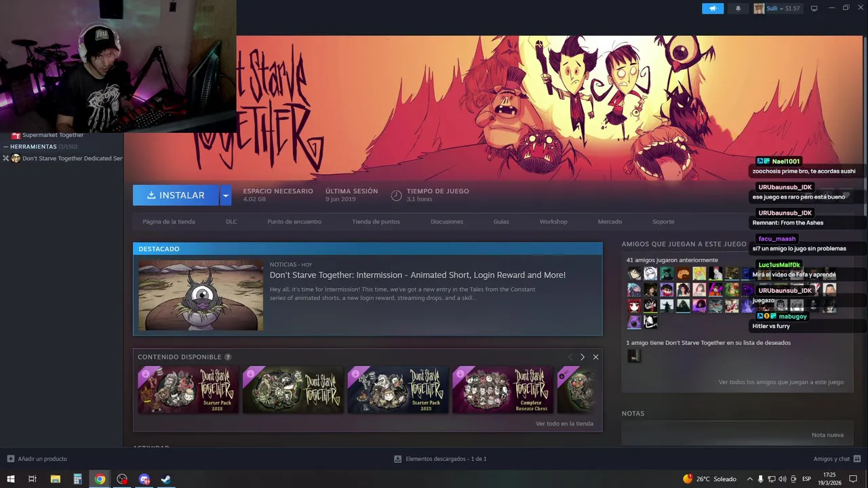Viewport: 868px width, 488px height.
Task: Click mabugoy chat username
Action: (793, 317)
